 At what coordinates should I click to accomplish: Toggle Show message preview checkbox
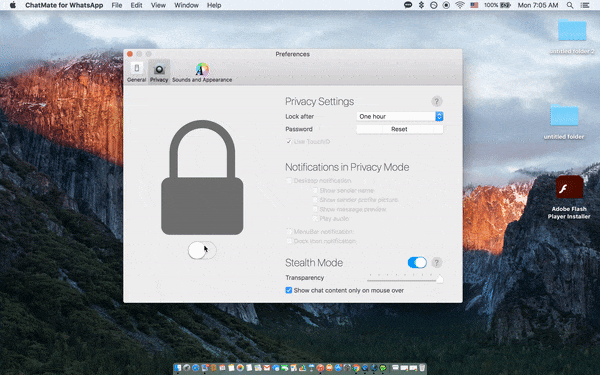point(315,209)
